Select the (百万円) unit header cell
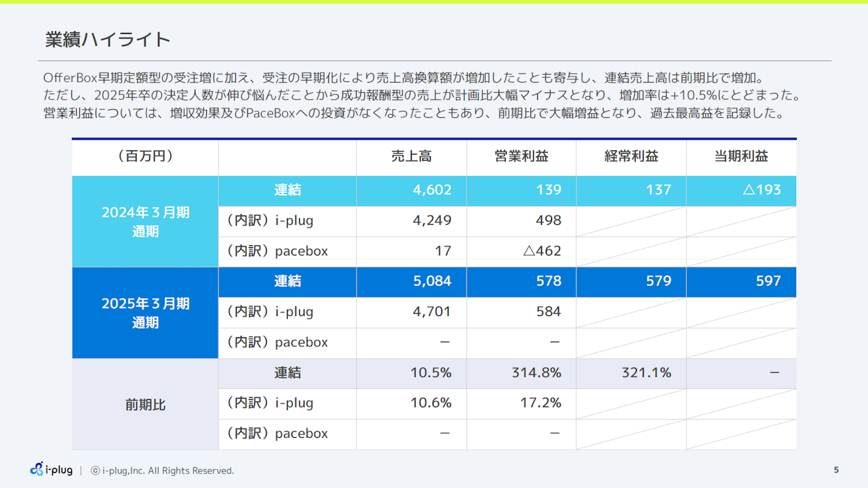Screen dimensions: 868x488 [x=145, y=157]
